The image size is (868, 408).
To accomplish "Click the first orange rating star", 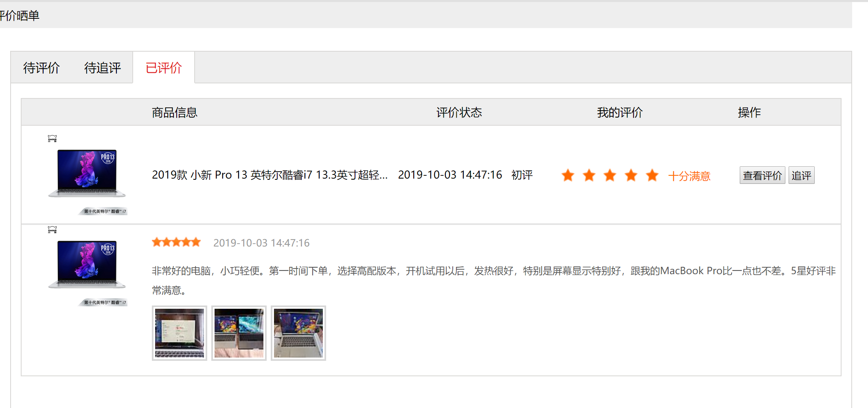I will (x=568, y=175).
